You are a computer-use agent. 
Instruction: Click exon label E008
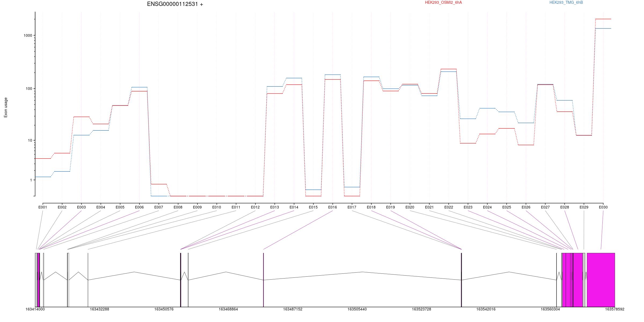178,207
